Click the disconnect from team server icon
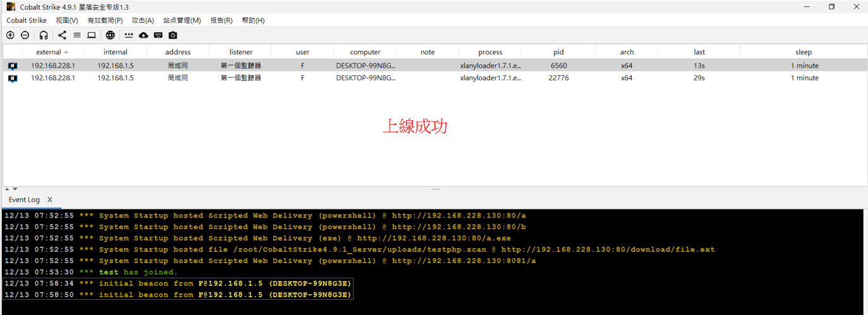 (25, 35)
